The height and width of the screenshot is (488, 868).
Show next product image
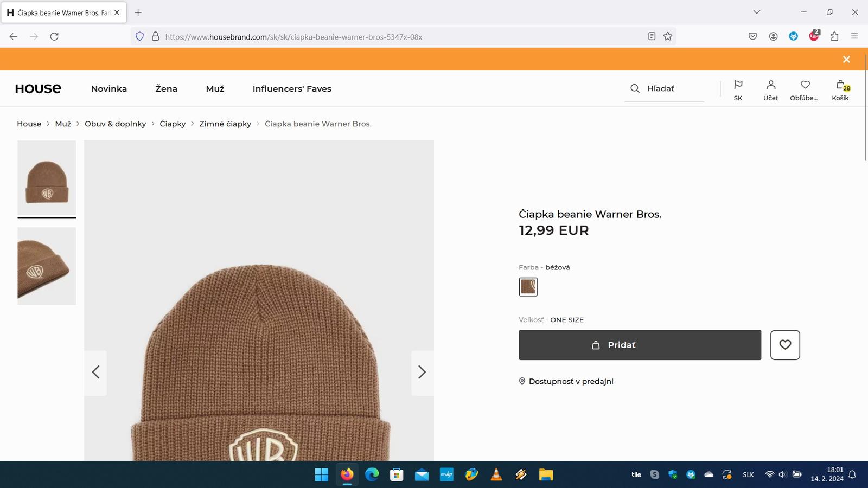(x=422, y=373)
